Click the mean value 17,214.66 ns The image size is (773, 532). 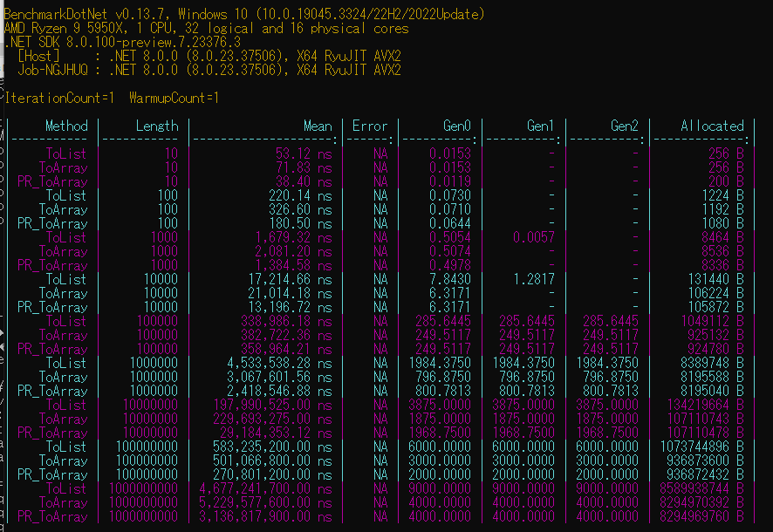click(x=290, y=280)
